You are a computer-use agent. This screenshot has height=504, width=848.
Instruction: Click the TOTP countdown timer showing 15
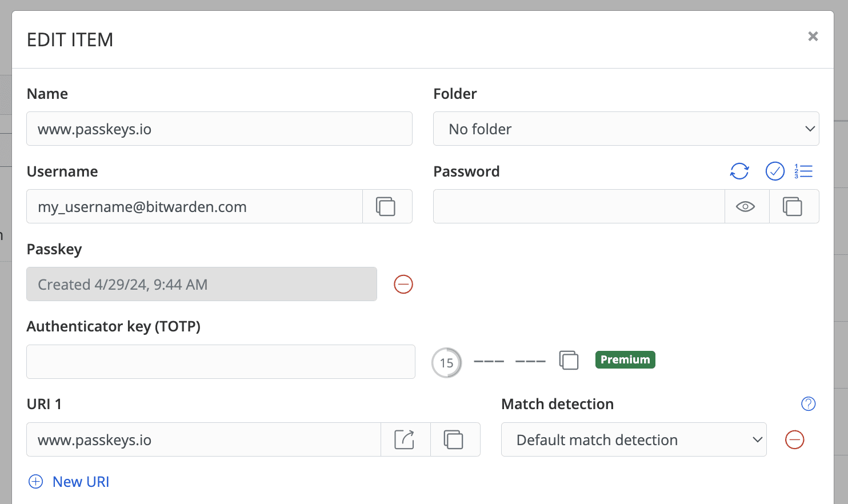pos(446,362)
